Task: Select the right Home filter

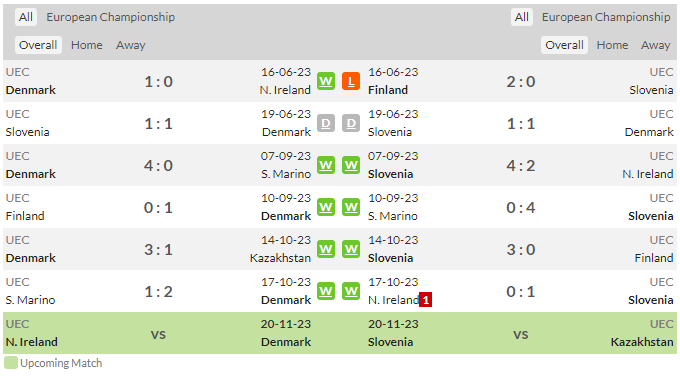Action: click(612, 45)
